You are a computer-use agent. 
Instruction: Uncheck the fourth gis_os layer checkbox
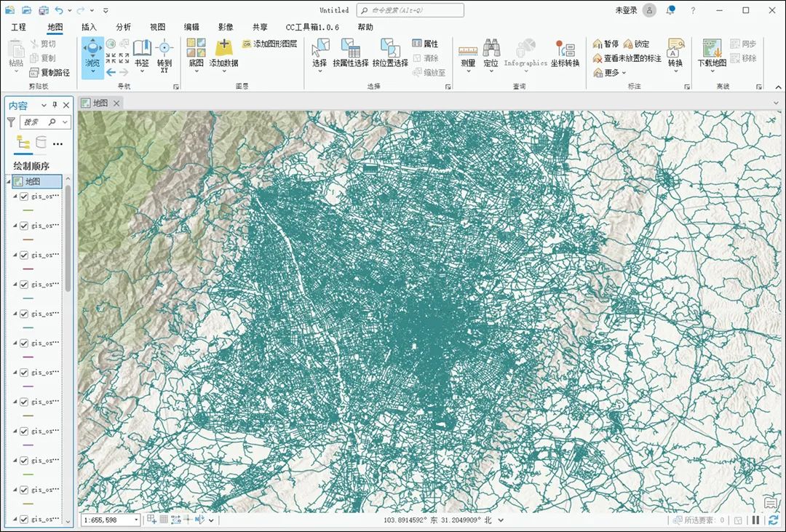pyautogui.click(x=23, y=285)
